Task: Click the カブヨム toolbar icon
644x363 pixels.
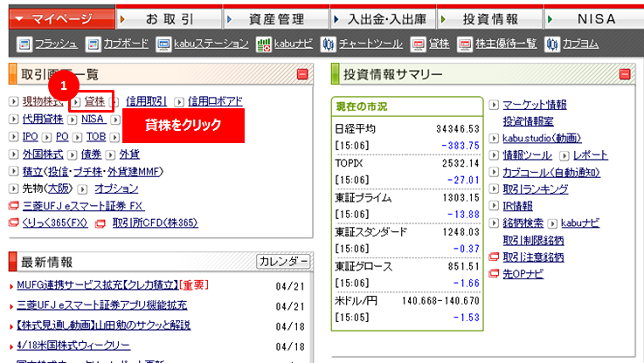Action: [x=552, y=44]
